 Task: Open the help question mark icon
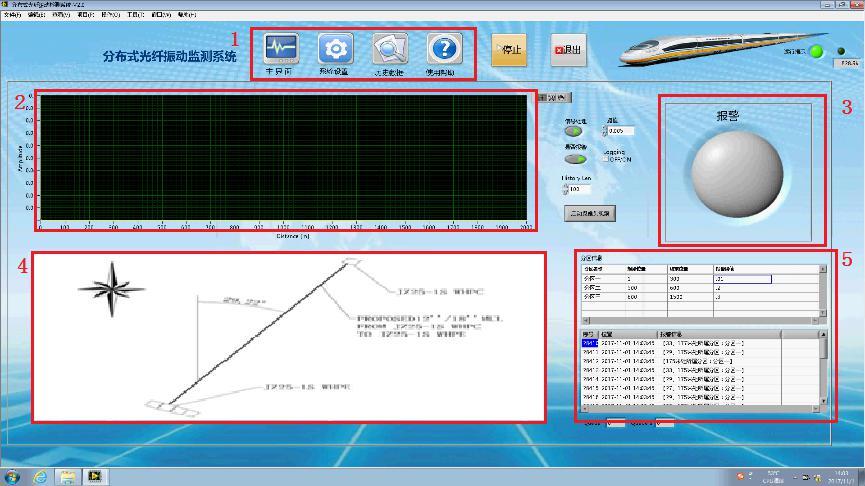tap(443, 48)
